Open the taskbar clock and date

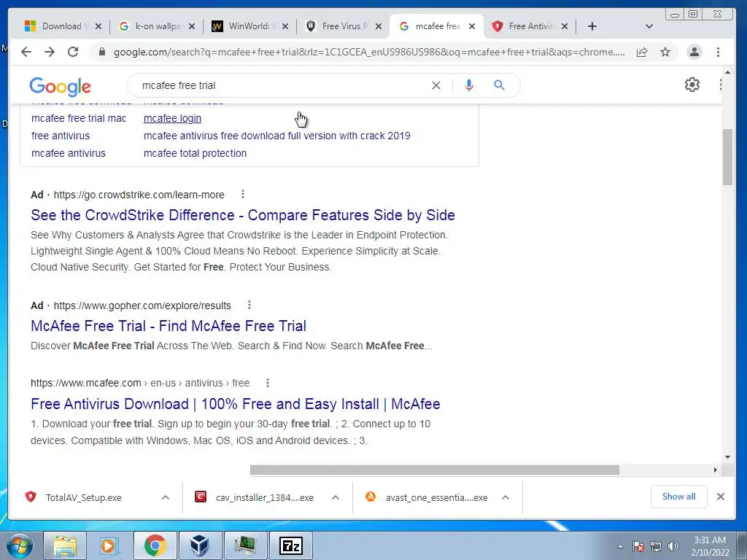[710, 546]
